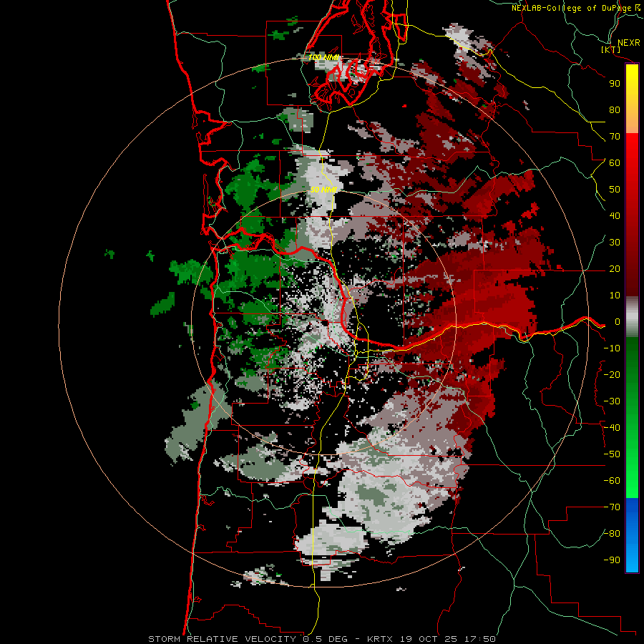Click the NEXLAB-College of DuPage credit text
The width and height of the screenshot is (644, 644).
coord(576,8)
